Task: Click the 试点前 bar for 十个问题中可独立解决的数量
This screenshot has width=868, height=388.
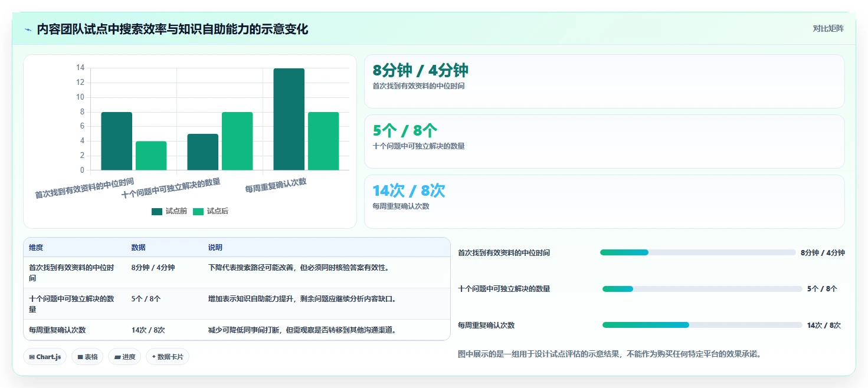Action: click(203, 152)
